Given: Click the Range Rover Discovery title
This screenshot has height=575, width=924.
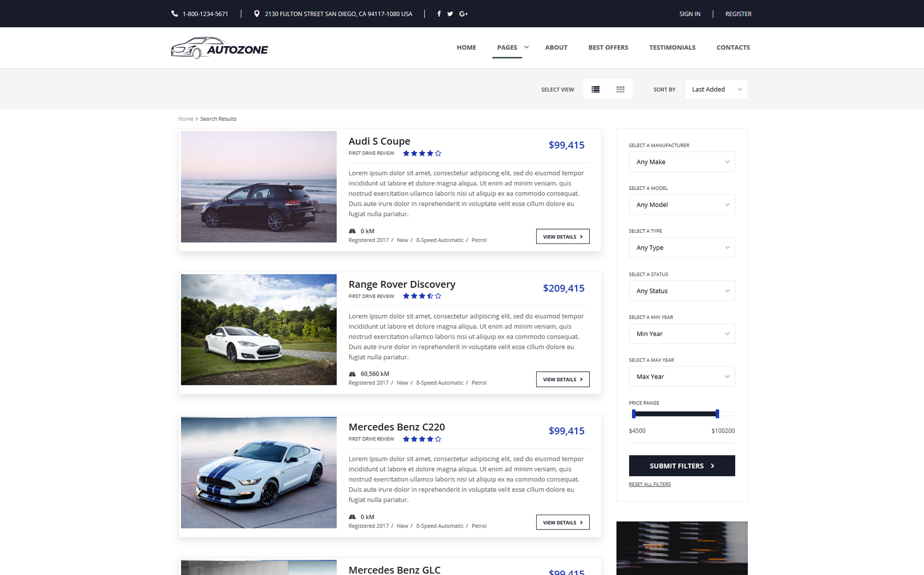Looking at the screenshot, I should point(402,284).
